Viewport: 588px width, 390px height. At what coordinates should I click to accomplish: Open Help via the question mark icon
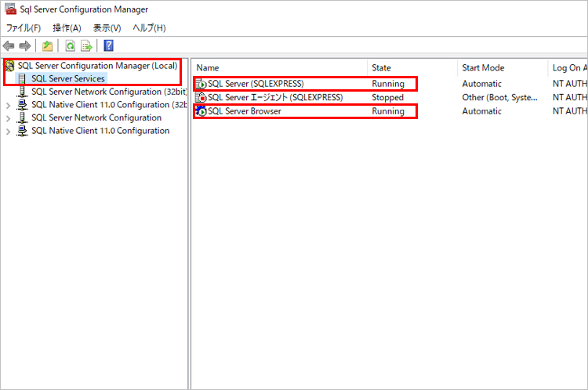pos(108,45)
